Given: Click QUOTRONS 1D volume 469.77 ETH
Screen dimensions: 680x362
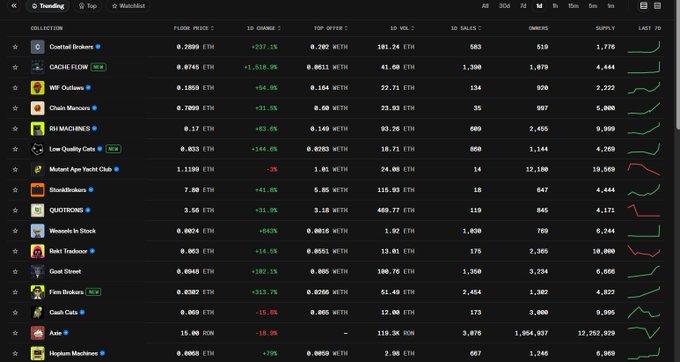Looking at the screenshot, I should (x=396, y=210).
